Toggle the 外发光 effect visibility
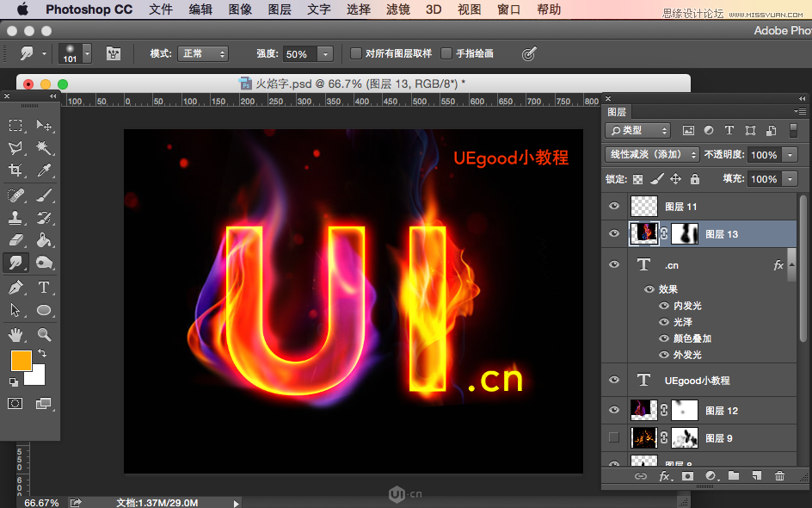The image size is (812, 508). click(x=664, y=355)
